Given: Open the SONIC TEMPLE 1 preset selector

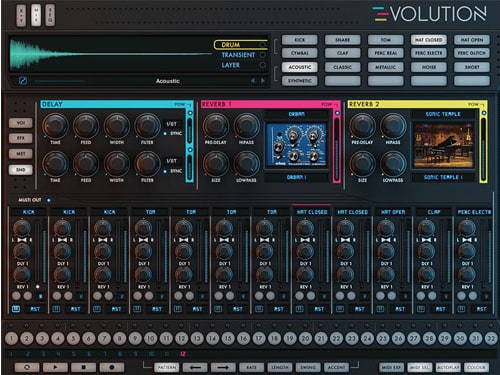Looking at the screenshot, I should (x=443, y=177).
